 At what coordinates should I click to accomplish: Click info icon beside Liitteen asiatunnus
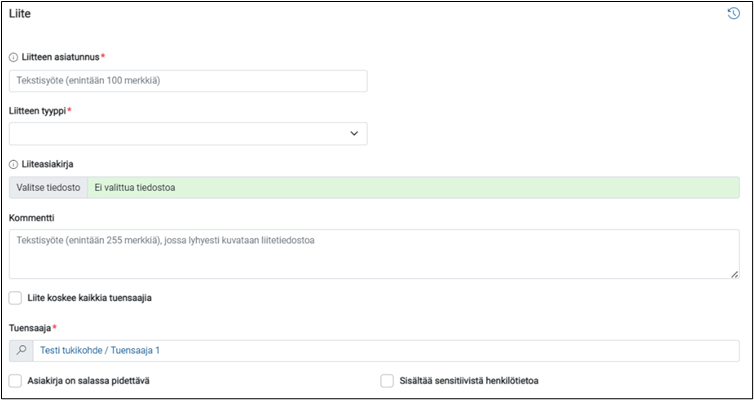[x=13, y=57]
